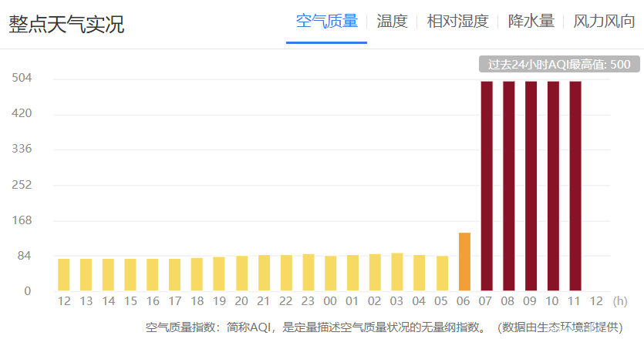Screen dimensions: 644x349
Task: Click the 过去24小时AQI最高值 label
Action: 559,65
